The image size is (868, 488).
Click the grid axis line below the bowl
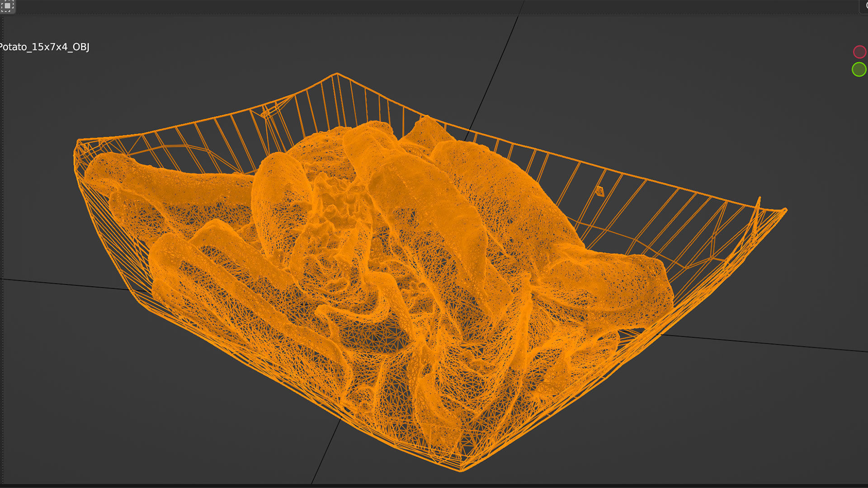click(x=325, y=452)
